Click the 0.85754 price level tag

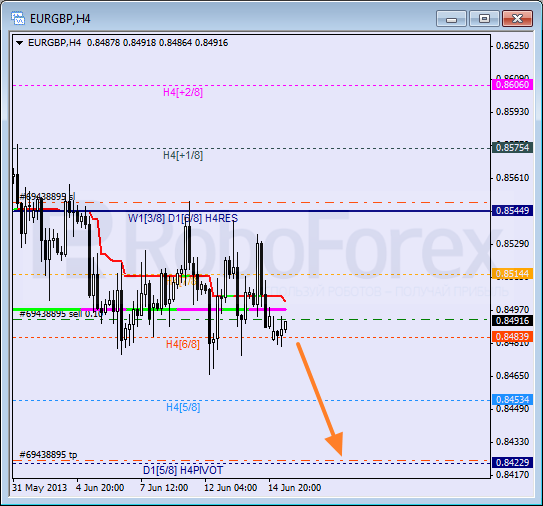click(512, 148)
